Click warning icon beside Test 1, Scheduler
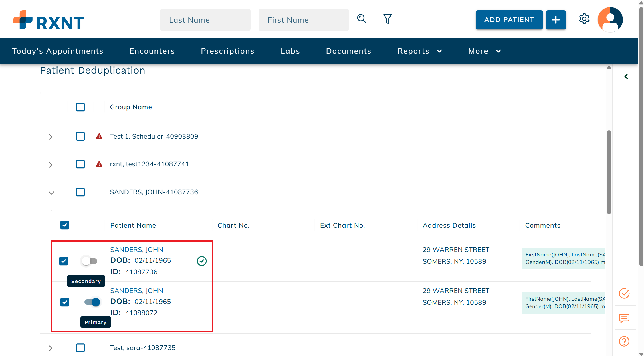644x356 pixels. click(99, 136)
